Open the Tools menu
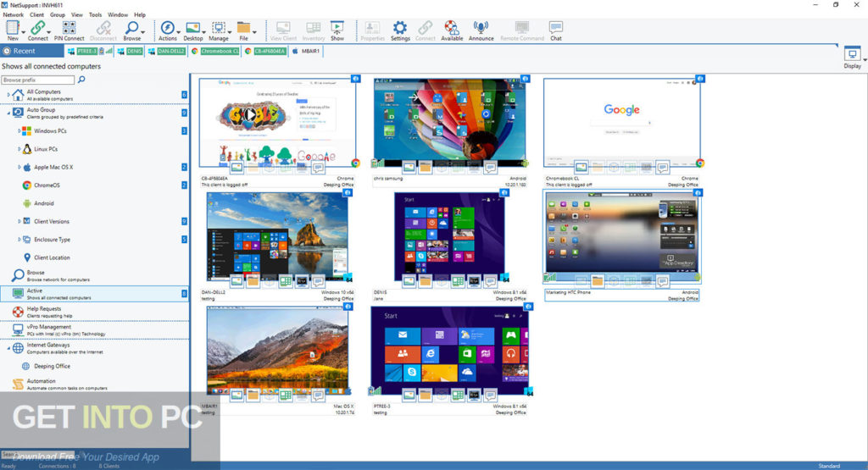 95,15
